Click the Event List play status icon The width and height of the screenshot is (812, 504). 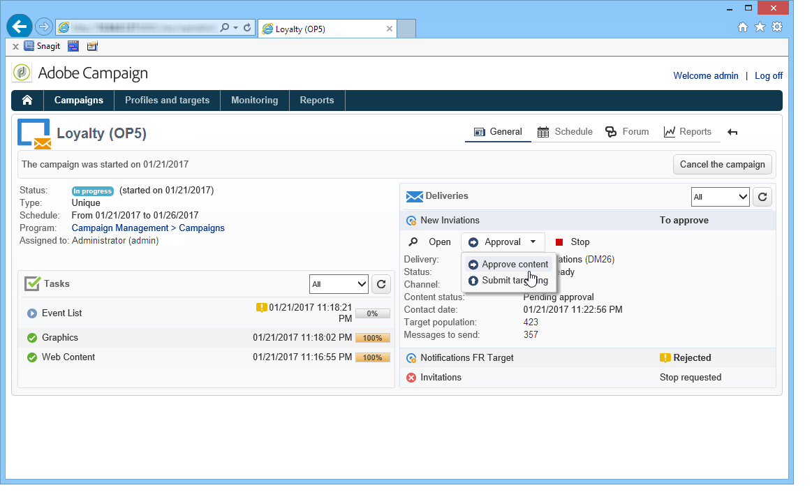tap(32, 313)
